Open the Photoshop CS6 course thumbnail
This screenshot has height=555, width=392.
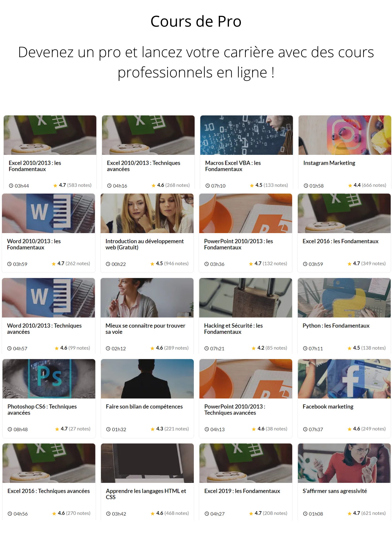click(49, 379)
